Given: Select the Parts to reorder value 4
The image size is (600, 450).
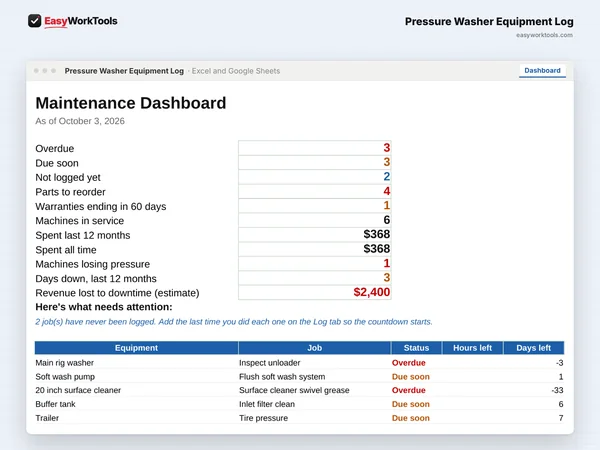Looking at the screenshot, I should (315, 191).
